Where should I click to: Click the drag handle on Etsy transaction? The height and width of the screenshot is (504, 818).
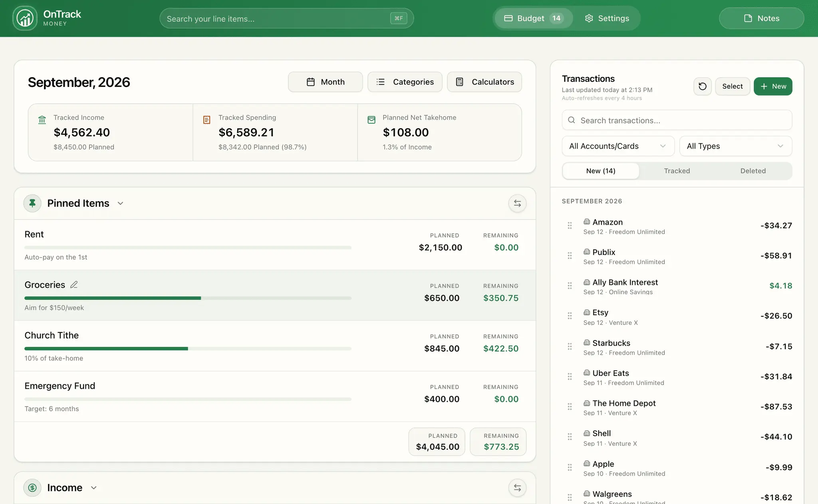[570, 316]
